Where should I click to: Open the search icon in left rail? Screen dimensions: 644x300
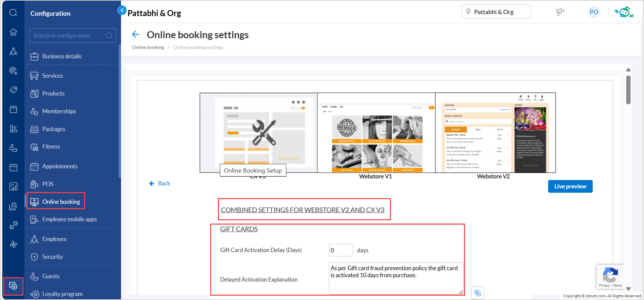pos(13,13)
